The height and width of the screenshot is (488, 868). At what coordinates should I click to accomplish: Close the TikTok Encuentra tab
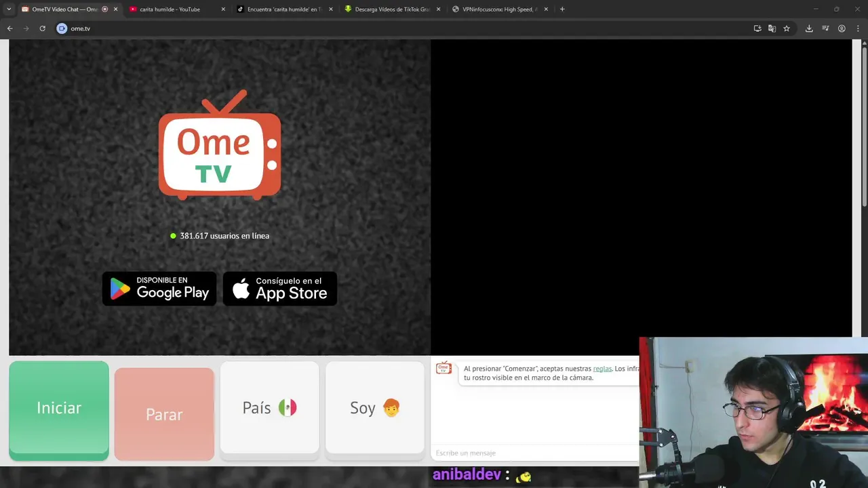331,9
